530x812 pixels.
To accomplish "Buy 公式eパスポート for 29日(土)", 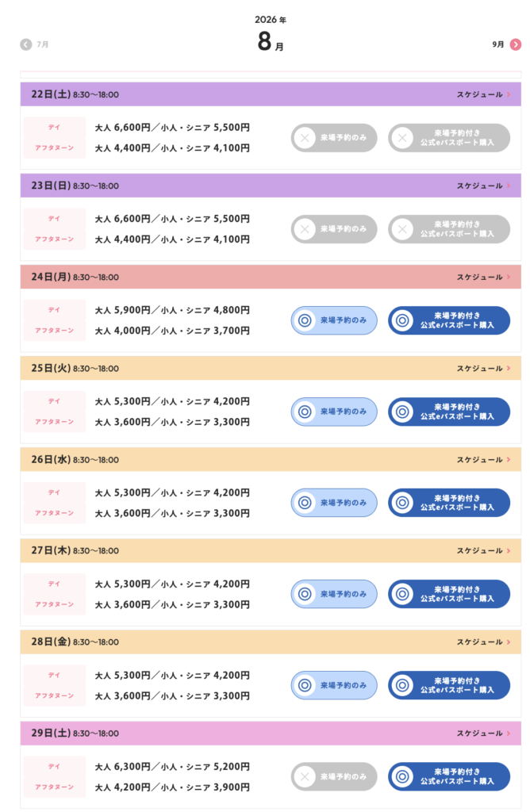I will tap(449, 777).
